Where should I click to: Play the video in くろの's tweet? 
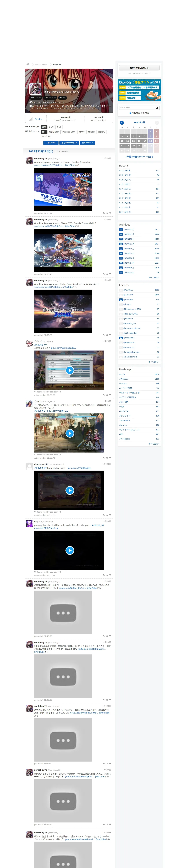coord(70,433)
